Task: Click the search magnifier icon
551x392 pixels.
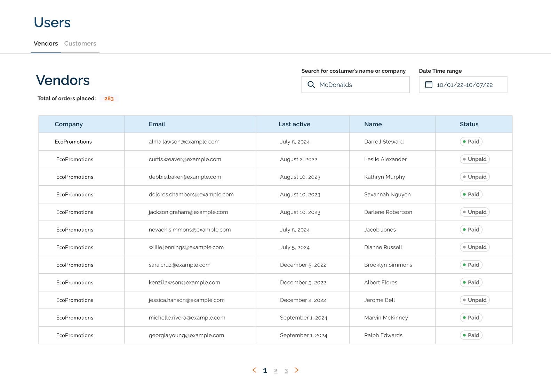Action: tap(311, 85)
